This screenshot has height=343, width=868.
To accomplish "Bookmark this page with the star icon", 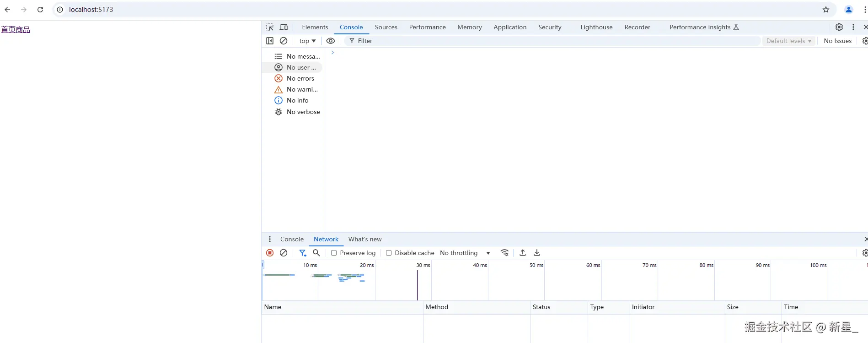I will click(x=826, y=10).
